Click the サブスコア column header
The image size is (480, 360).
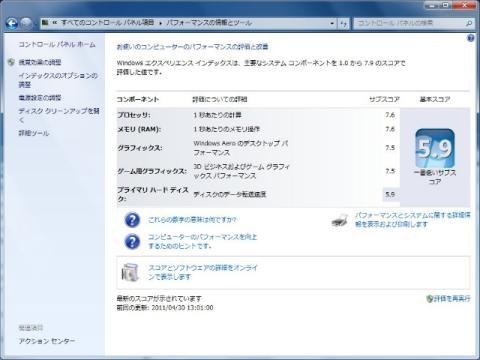coord(384,99)
